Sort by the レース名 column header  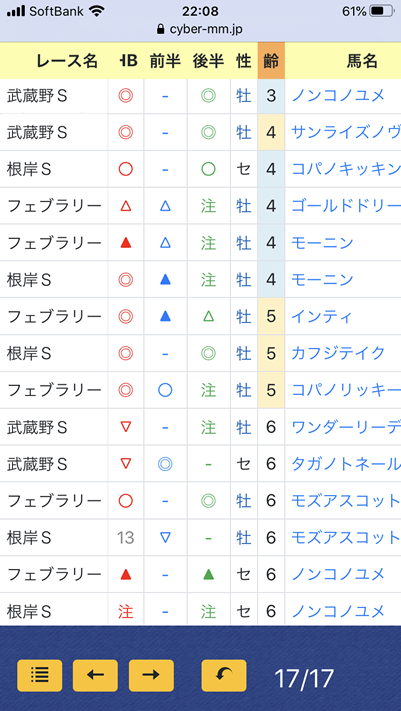(67, 61)
